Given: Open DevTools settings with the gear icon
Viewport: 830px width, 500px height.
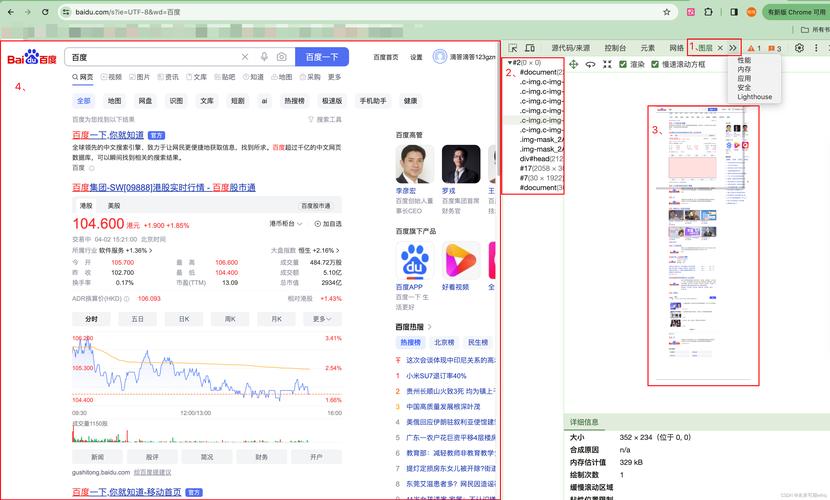Looking at the screenshot, I should click(799, 48).
